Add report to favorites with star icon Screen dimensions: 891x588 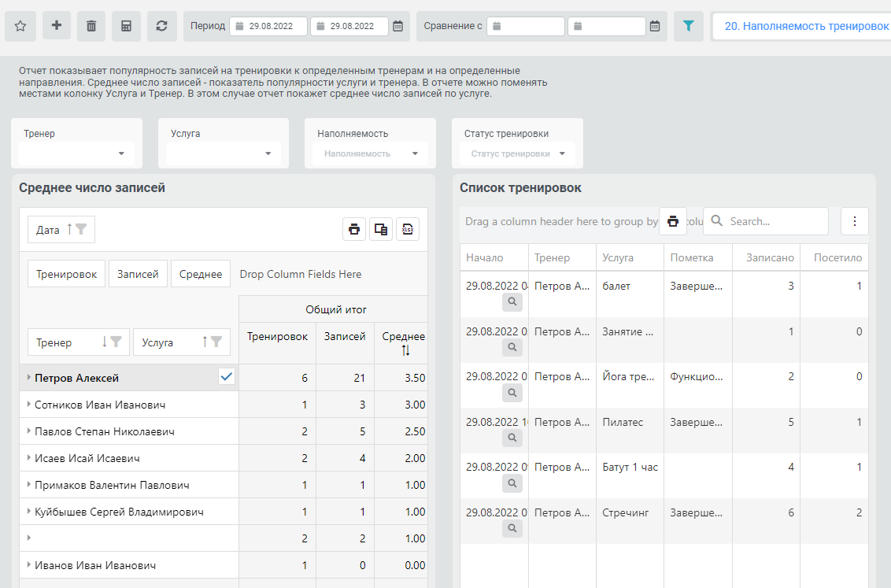(20, 26)
